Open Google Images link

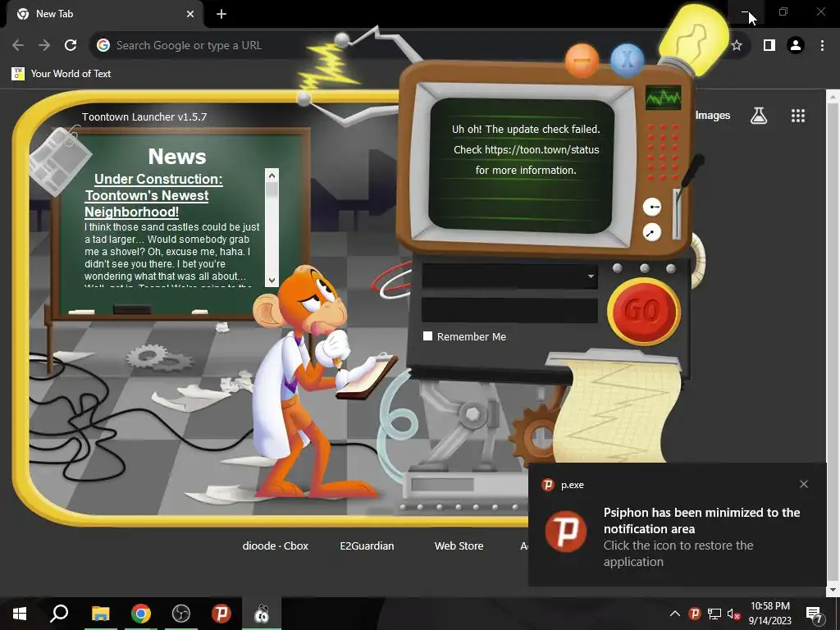click(x=713, y=115)
